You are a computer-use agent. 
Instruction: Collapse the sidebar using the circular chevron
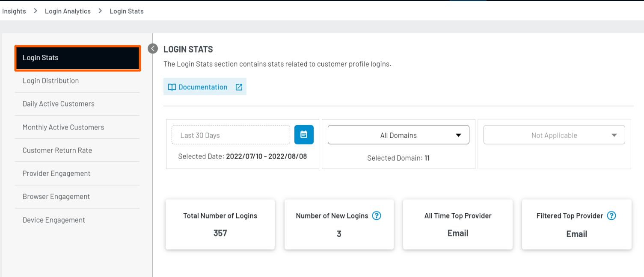click(152, 49)
